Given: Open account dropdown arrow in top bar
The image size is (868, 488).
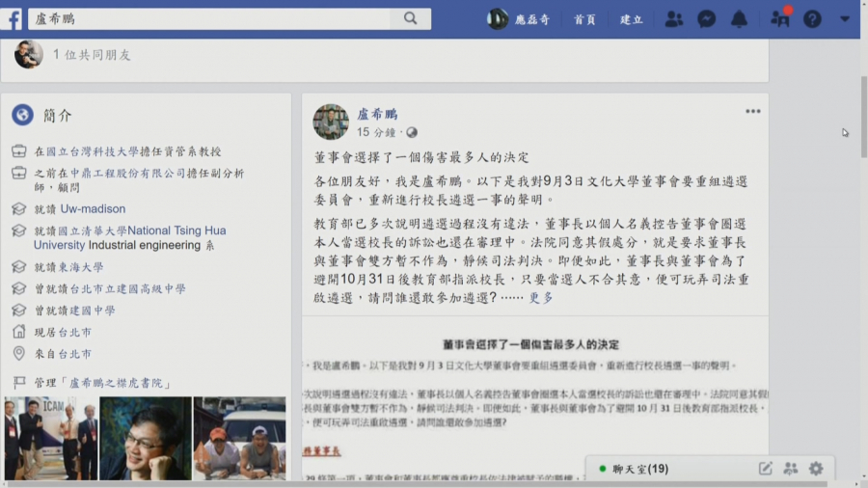Looking at the screenshot, I should click(845, 19).
